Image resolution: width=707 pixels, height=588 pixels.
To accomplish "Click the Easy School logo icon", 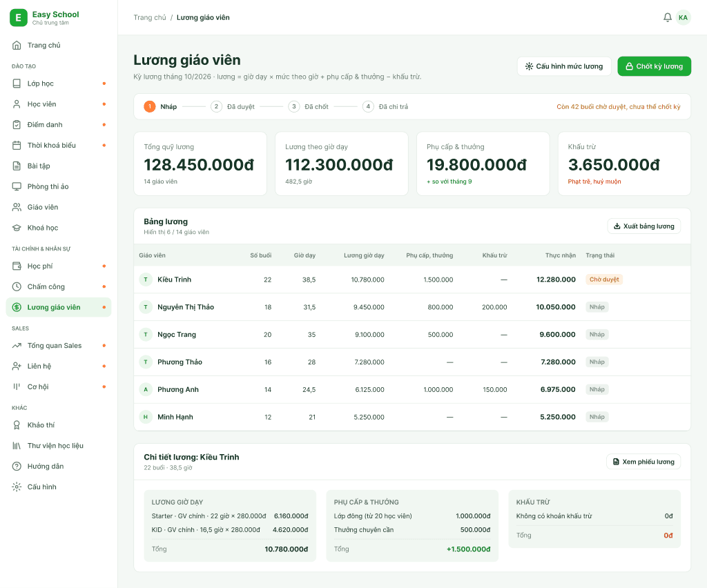I will pyautogui.click(x=19, y=17).
